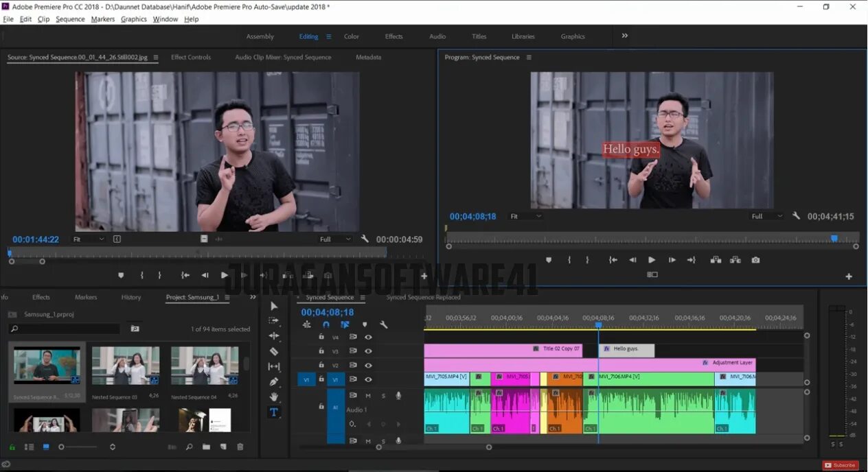Expand workspace overflow chevron in top bar
Image resolution: width=868 pixels, height=472 pixels.
pyautogui.click(x=625, y=36)
